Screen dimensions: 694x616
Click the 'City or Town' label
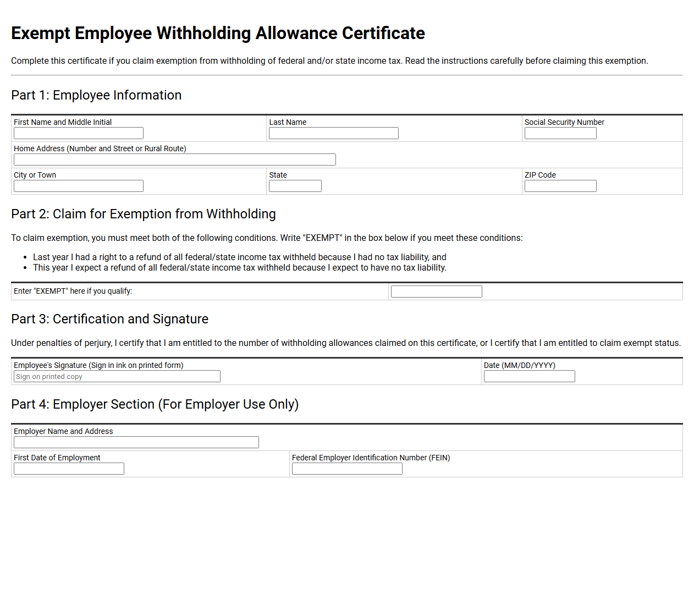[x=35, y=175]
